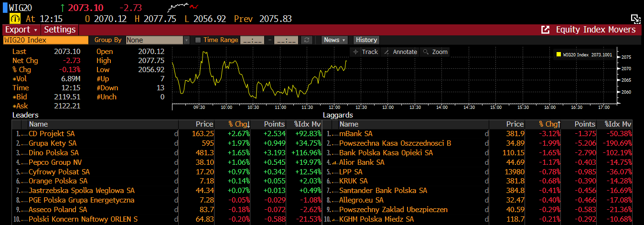Click the refresh icon after the time range fields
Screen dimensions: 644x225
point(307,40)
